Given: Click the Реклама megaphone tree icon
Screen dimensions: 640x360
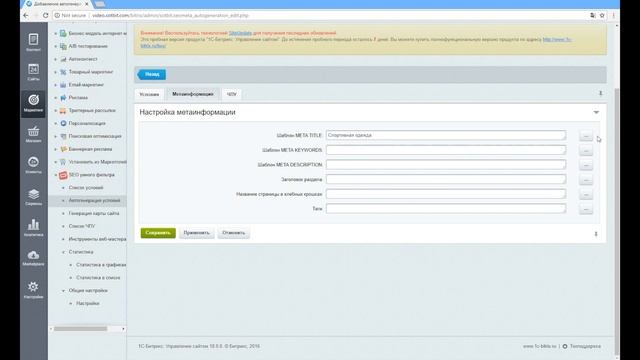Looking at the screenshot, I should pos(63,98).
